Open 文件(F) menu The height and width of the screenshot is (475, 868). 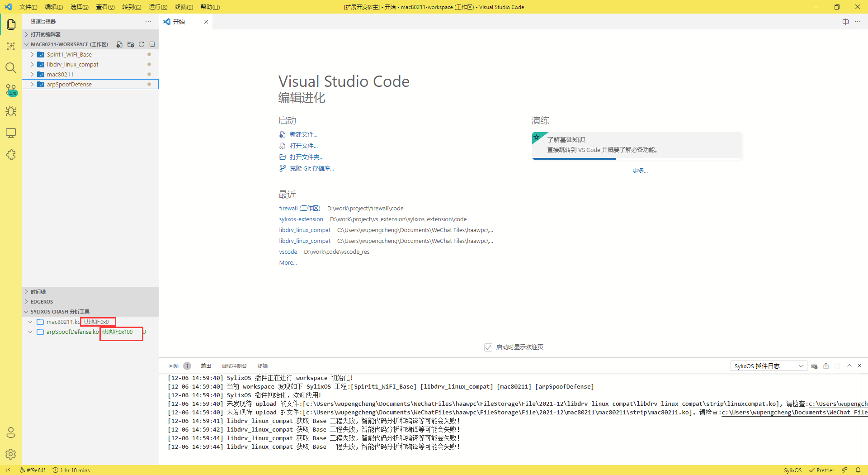coord(28,7)
